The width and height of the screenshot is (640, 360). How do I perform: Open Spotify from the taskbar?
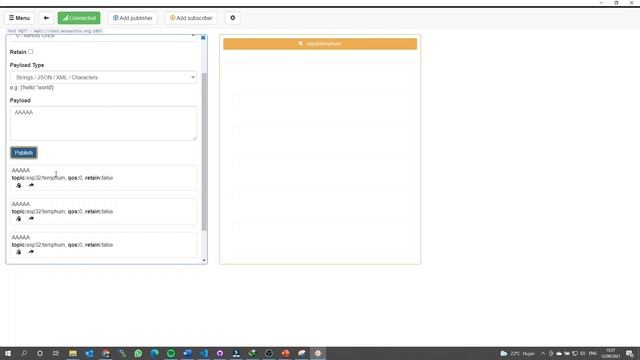(171, 353)
